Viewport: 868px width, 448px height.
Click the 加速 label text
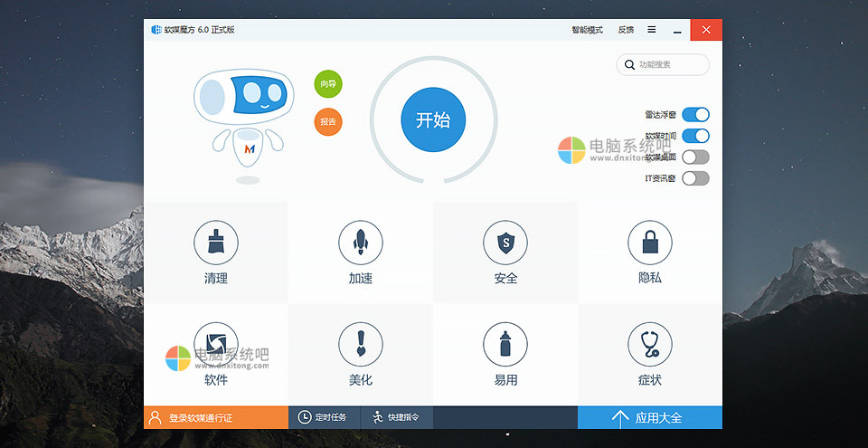coord(361,279)
